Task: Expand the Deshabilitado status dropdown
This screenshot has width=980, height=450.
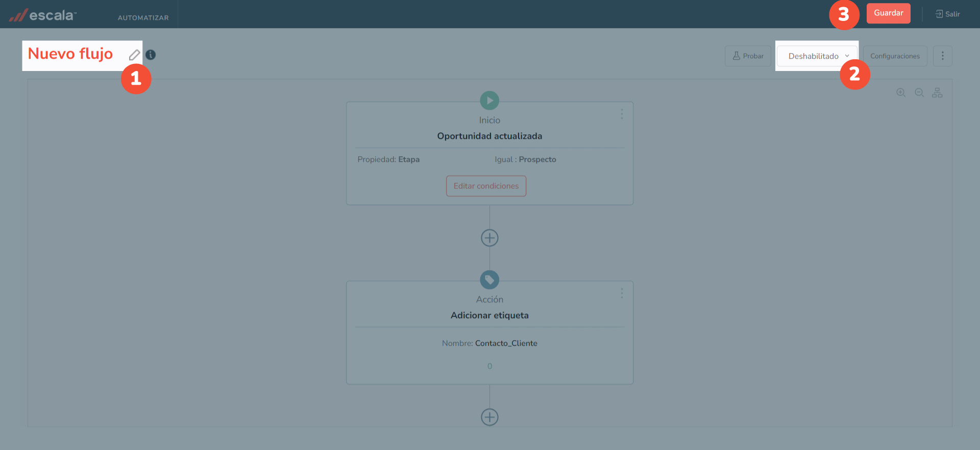Action: 817,56
